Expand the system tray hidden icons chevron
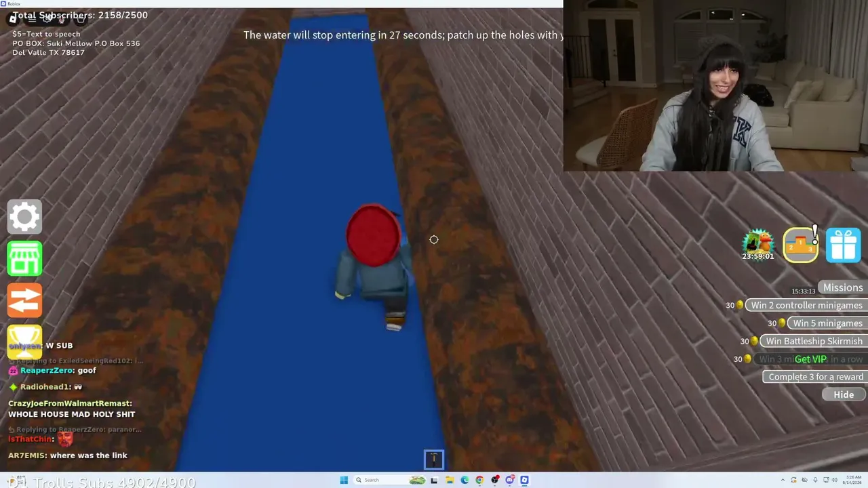This screenshot has height=488, width=868. [783, 481]
